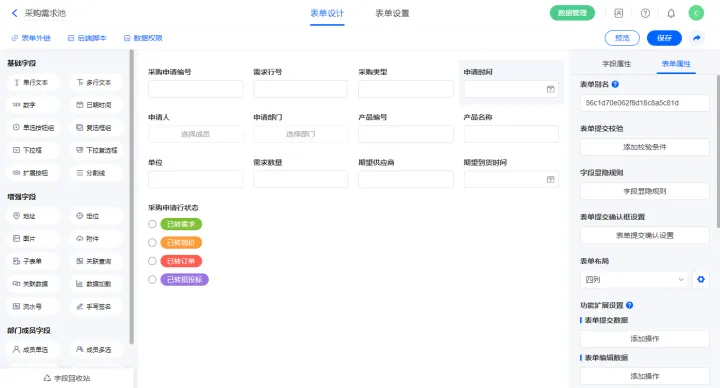Click the 申请部门 选择部门 selector
This screenshot has height=388, width=720.
click(300, 134)
